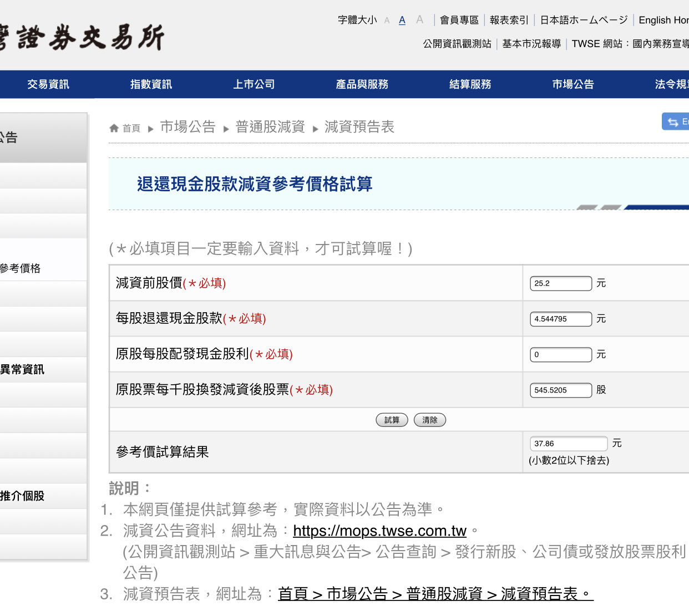Screen dimensions: 689x616
Task: Select the large font size A
Action: point(419,20)
